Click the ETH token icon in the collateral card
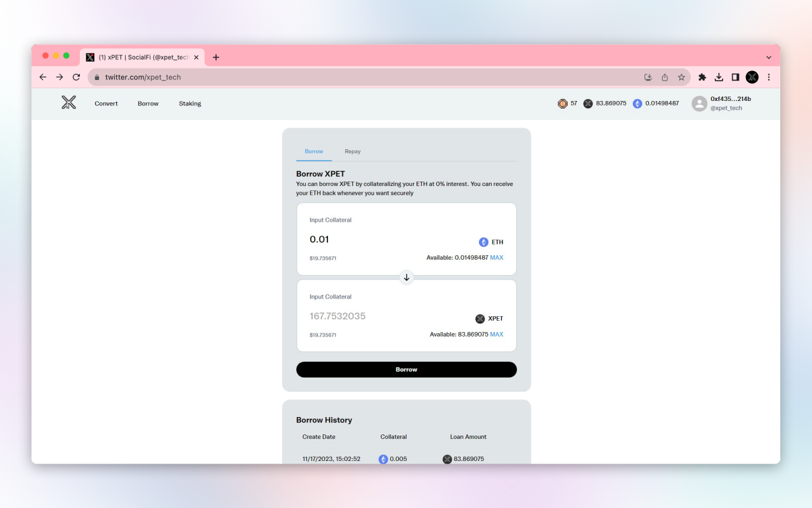The image size is (812, 508). (x=483, y=242)
